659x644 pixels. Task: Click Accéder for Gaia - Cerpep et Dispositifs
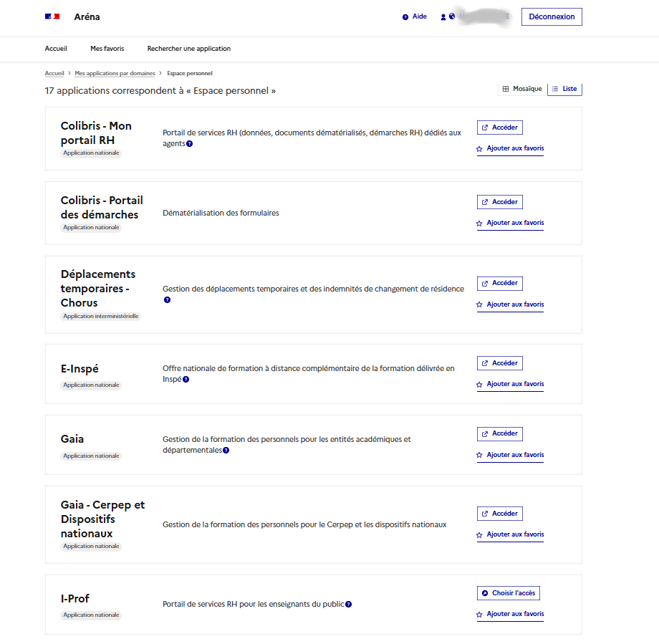(x=500, y=514)
